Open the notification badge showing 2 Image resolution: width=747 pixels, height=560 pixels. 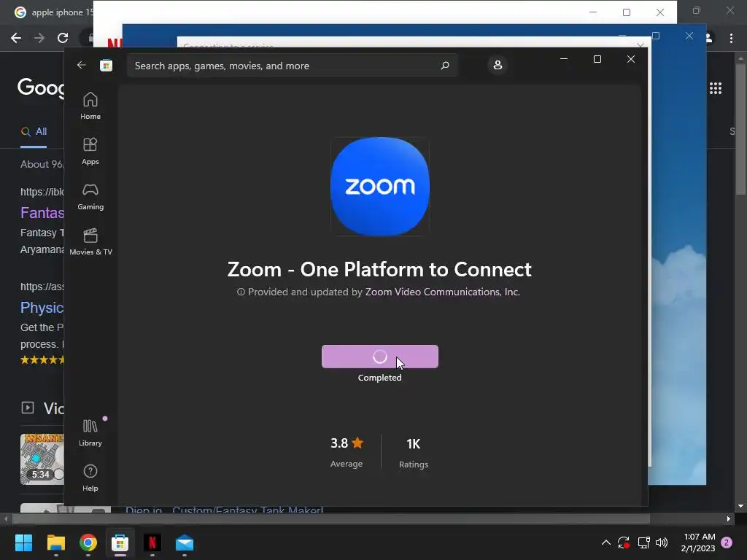point(727,542)
